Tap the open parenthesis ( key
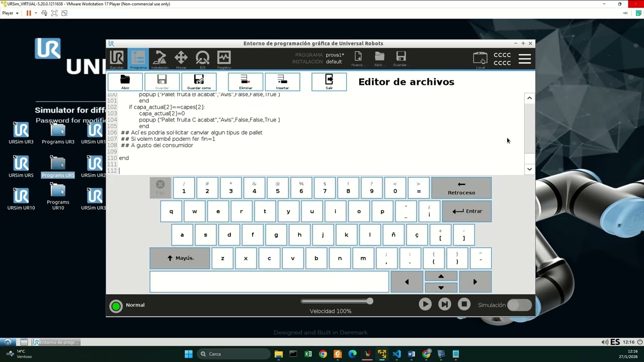The height and width of the screenshot is (362, 644). tap(433, 258)
